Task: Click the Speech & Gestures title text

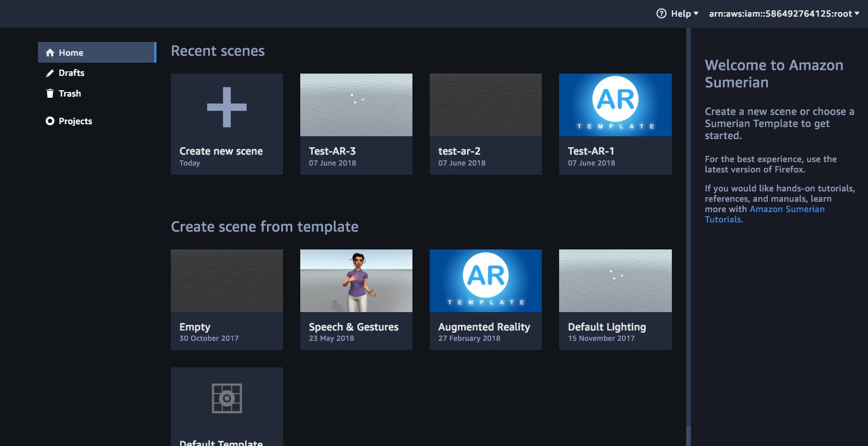Action: coord(354,327)
